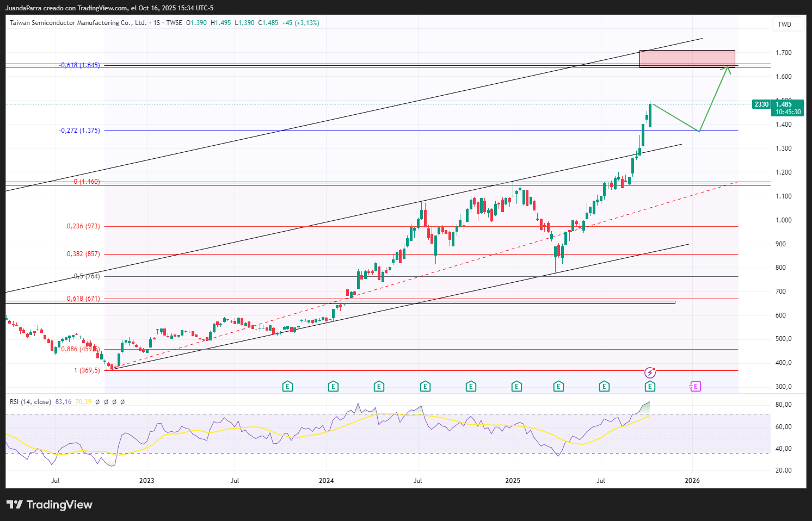Click the 1.700 level on the price scale
Screen dimensions: 812x521
pyautogui.click(x=783, y=53)
